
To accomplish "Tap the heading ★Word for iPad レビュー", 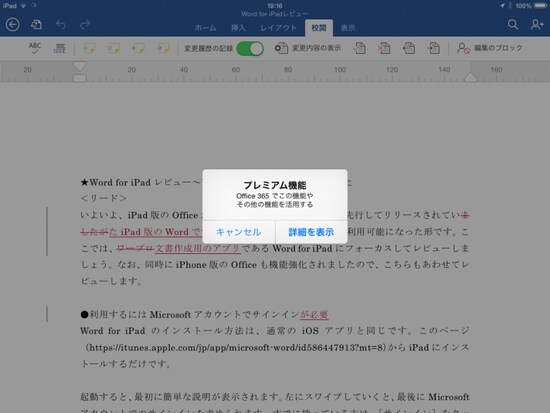I will tap(140, 182).
